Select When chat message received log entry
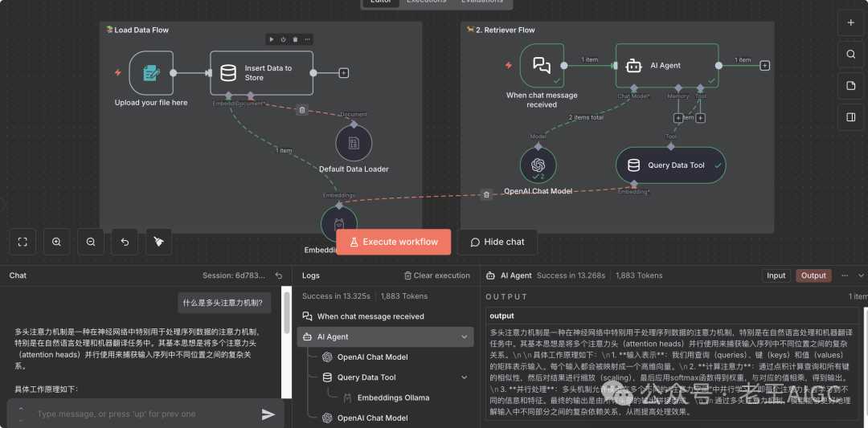The image size is (868, 428). [386, 316]
